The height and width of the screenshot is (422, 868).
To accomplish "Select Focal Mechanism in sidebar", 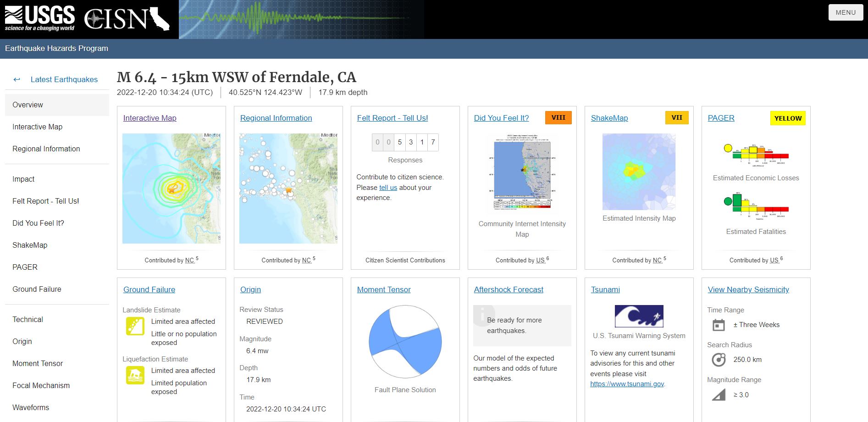I will point(57,385).
